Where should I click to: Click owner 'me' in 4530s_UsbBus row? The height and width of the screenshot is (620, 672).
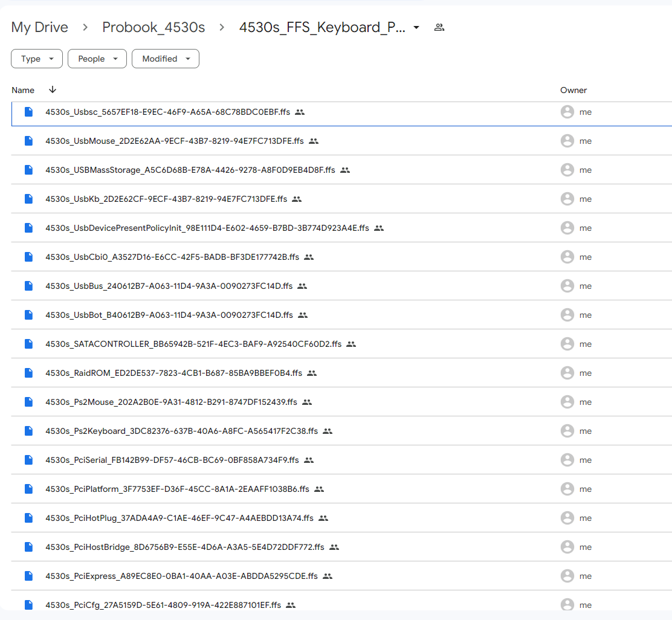tap(586, 286)
